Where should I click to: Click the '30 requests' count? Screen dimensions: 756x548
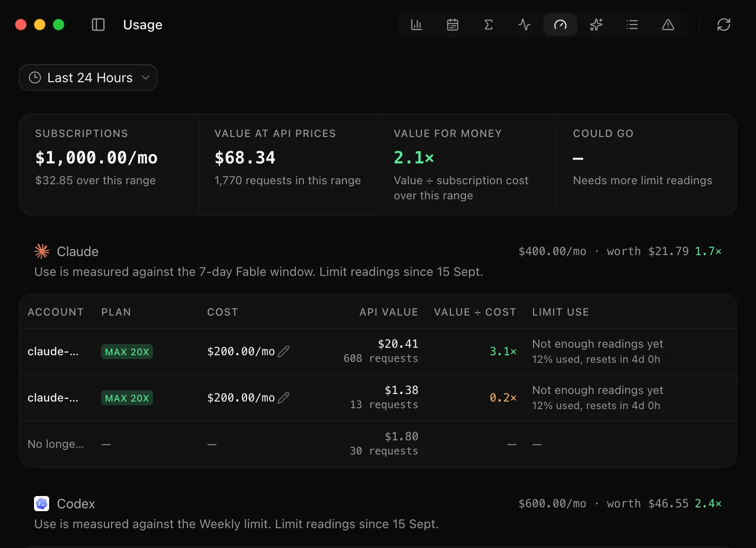384,451
